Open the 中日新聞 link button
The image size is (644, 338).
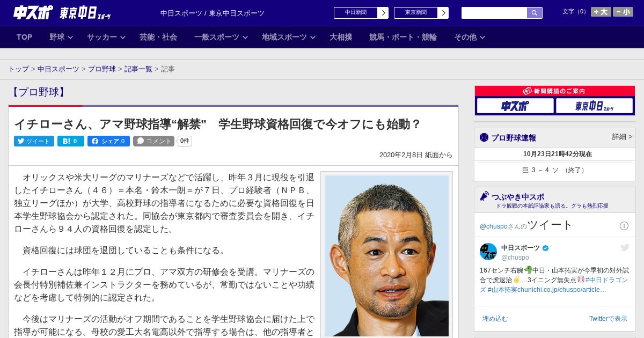click(x=356, y=13)
